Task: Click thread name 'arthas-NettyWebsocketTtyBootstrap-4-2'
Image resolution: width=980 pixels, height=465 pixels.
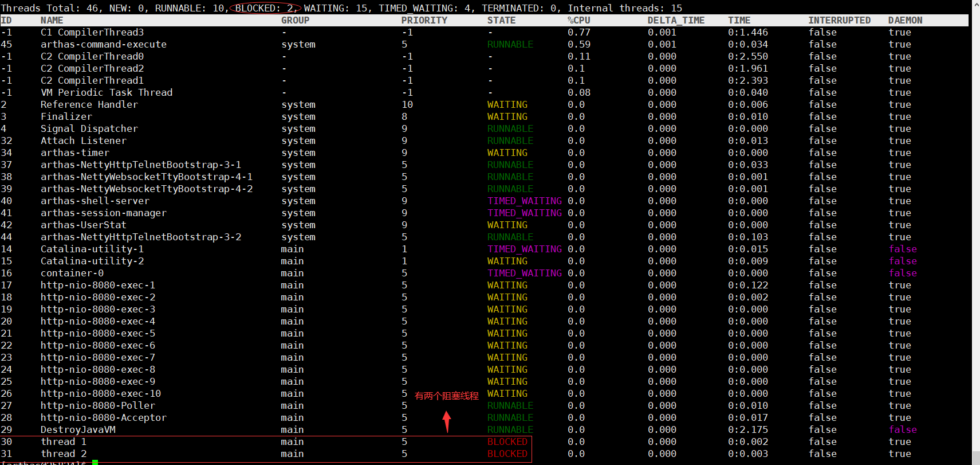Action: [x=147, y=189]
